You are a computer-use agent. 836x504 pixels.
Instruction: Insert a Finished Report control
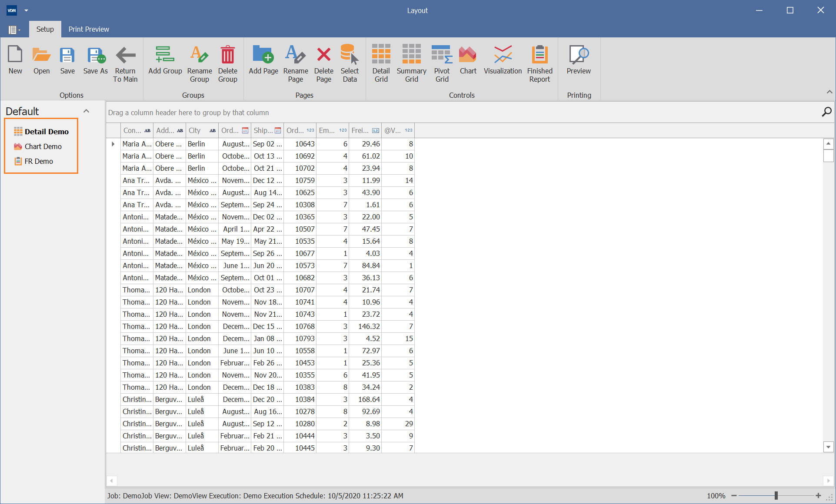[540, 64]
